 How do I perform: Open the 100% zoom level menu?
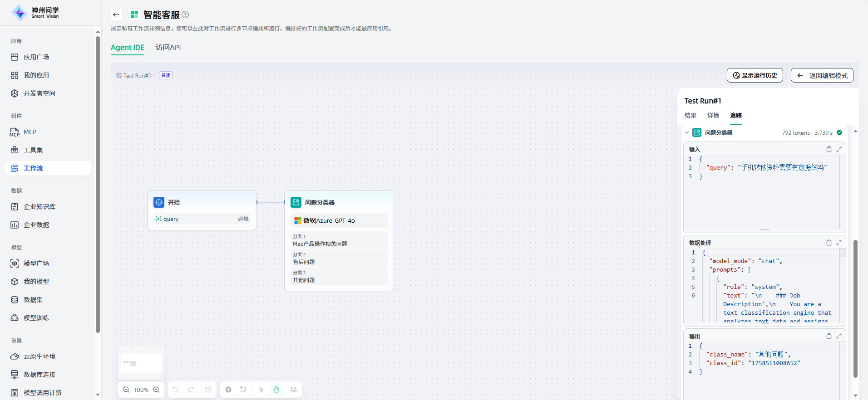(x=141, y=390)
